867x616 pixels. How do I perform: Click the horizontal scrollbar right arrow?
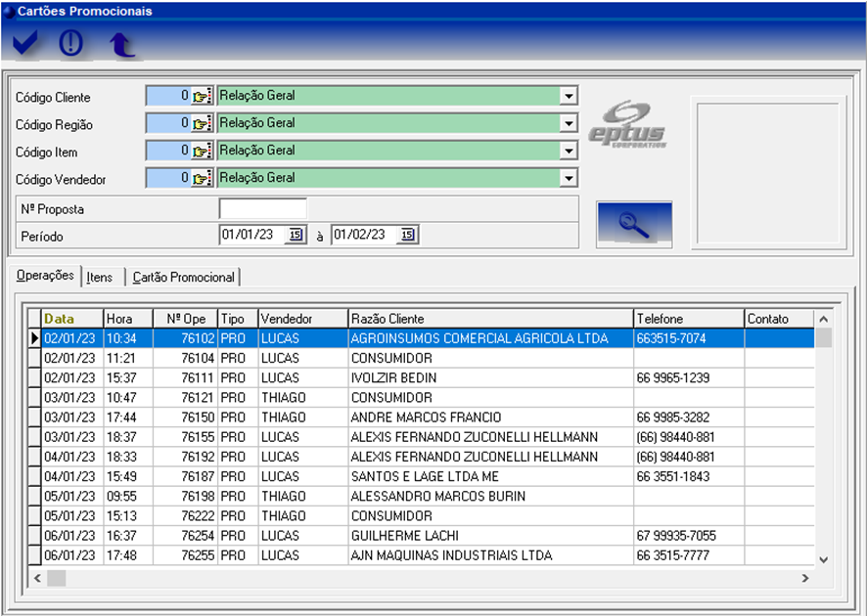pos(805,578)
